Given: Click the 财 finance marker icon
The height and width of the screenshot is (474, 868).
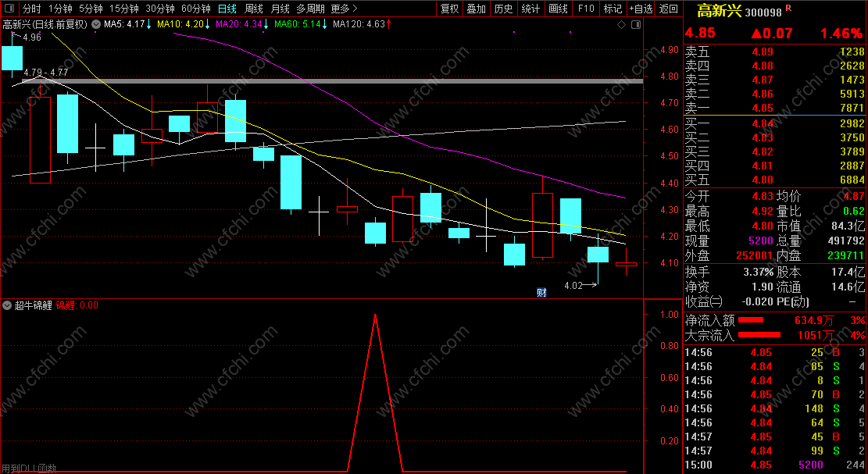Looking at the screenshot, I should pos(541,293).
